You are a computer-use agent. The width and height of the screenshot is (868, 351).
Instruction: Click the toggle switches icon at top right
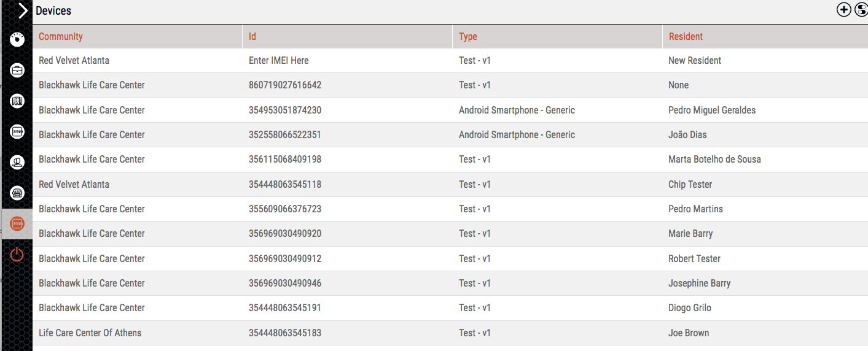click(x=861, y=10)
